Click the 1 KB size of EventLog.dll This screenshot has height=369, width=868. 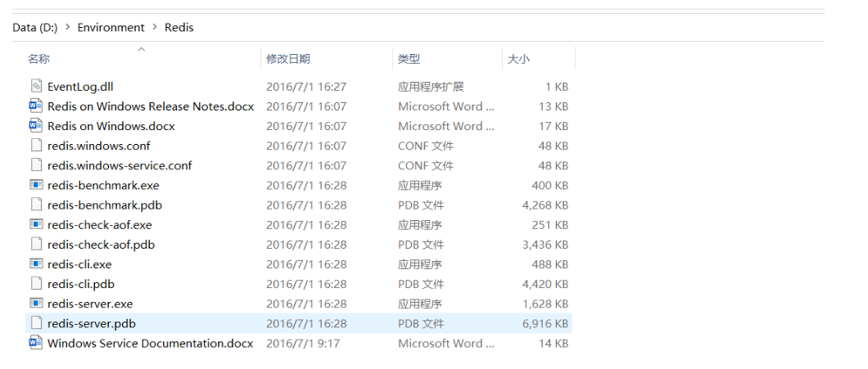pos(557,86)
